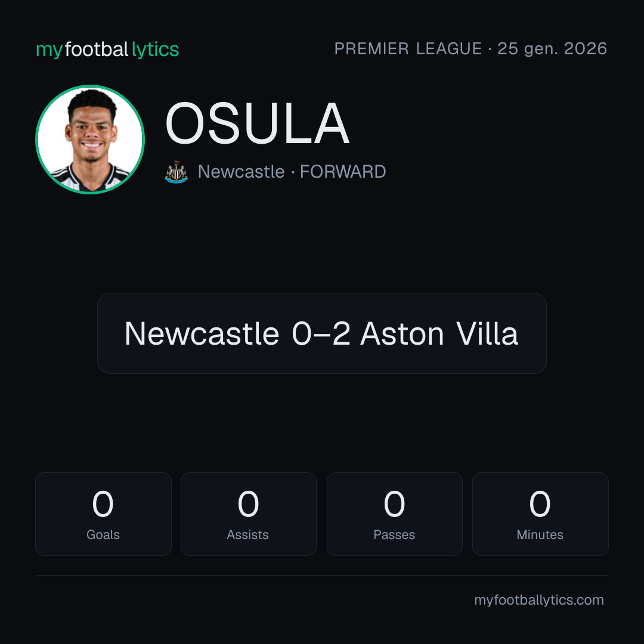This screenshot has height=644, width=644.
Task: Click the Assists label text
Action: (x=247, y=535)
